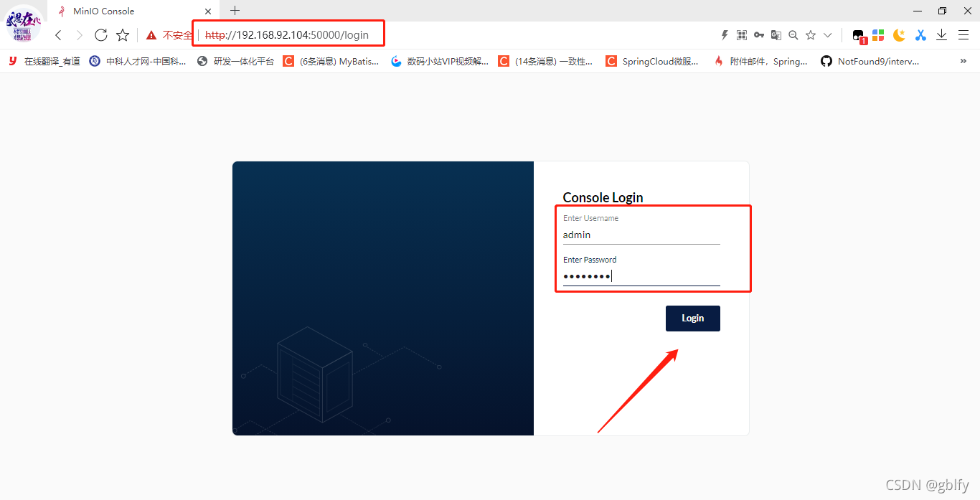Open the saved passwords key icon
This screenshot has width=980, height=500.
point(759,35)
